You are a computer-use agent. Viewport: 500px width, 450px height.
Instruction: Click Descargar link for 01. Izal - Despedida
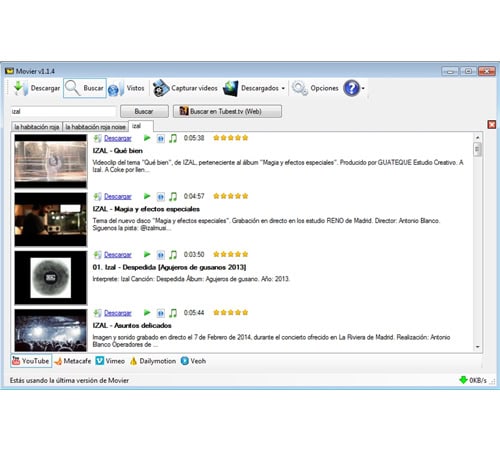[118, 255]
